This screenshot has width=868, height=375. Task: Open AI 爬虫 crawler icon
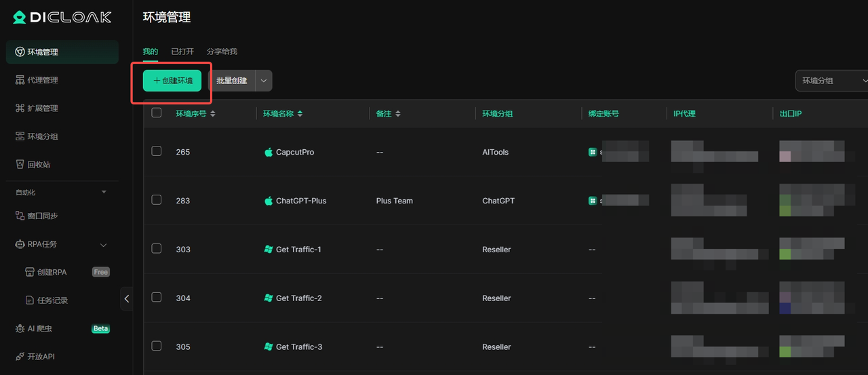(20, 328)
